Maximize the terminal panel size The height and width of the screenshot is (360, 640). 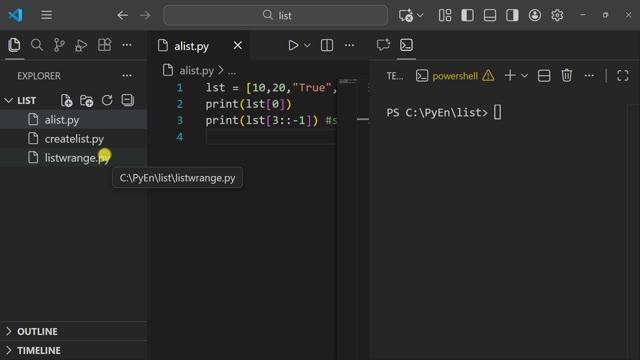[622, 76]
